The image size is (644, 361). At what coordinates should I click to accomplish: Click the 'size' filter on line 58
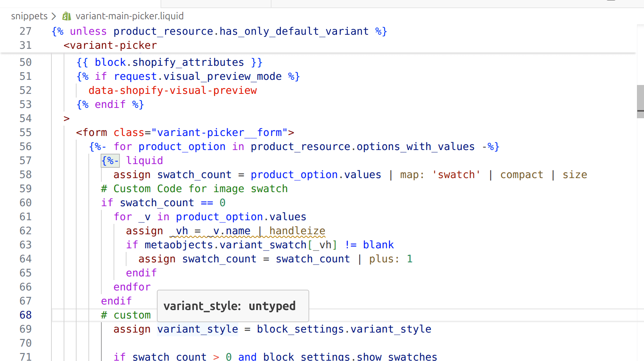(575, 175)
